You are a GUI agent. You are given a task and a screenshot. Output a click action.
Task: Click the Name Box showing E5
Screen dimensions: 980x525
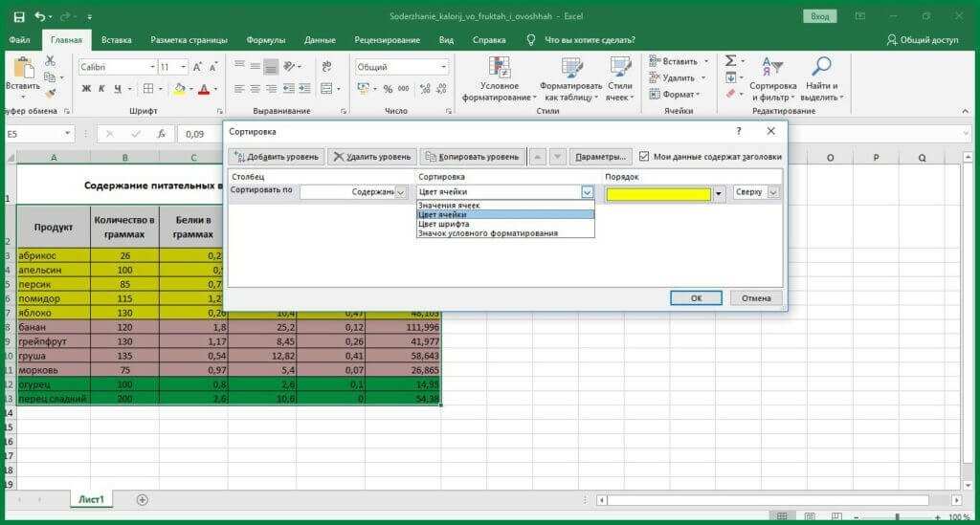[x=33, y=134]
